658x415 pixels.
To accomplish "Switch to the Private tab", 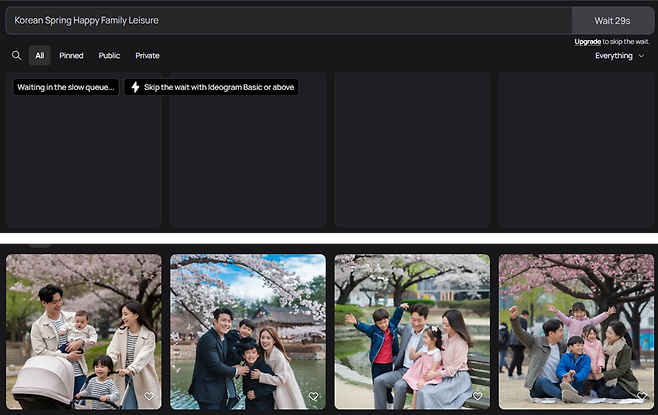I will click(147, 55).
